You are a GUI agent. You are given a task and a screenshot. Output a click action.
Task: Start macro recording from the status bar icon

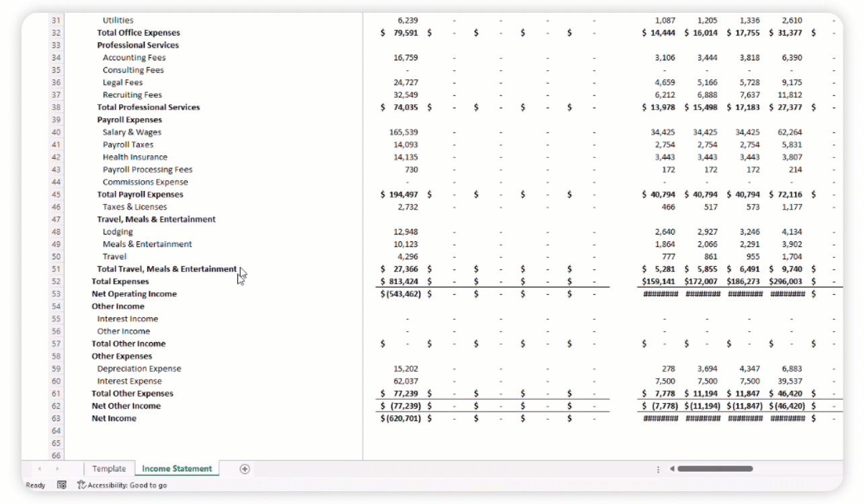tap(61, 485)
